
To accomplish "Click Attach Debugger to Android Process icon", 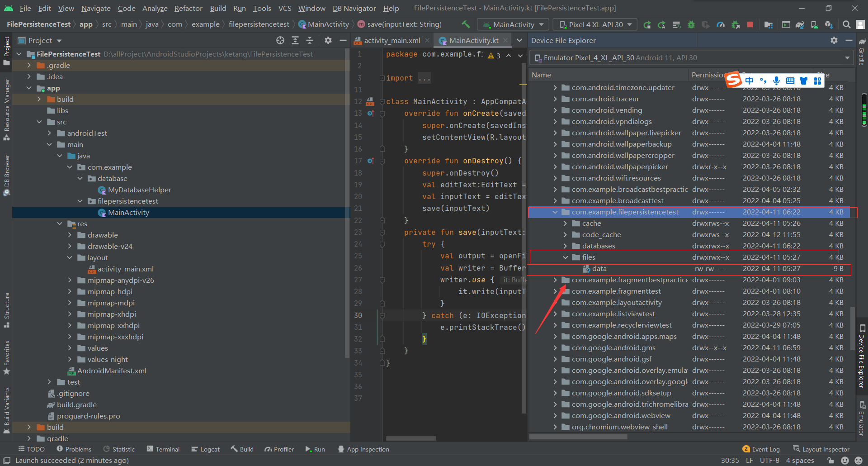I will pos(736,24).
